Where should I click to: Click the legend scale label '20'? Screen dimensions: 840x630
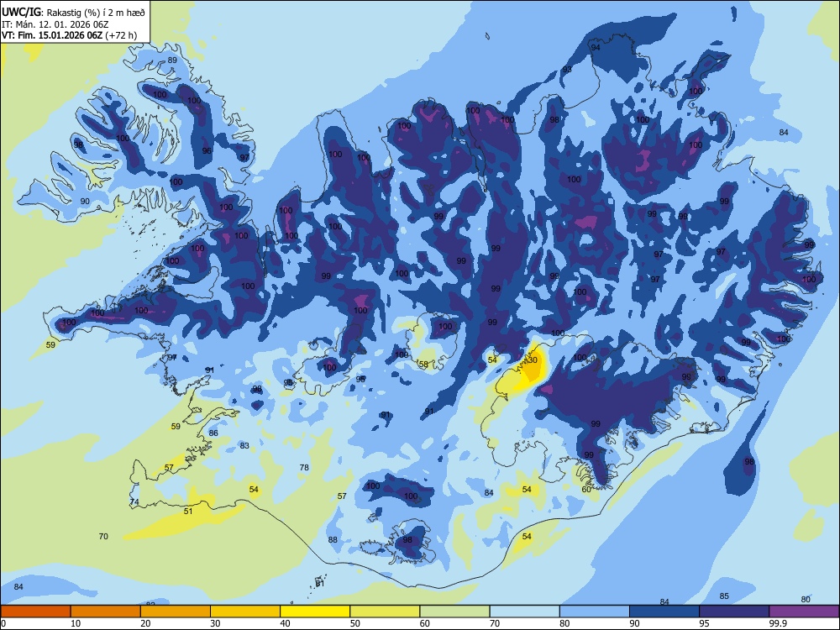[x=145, y=623]
